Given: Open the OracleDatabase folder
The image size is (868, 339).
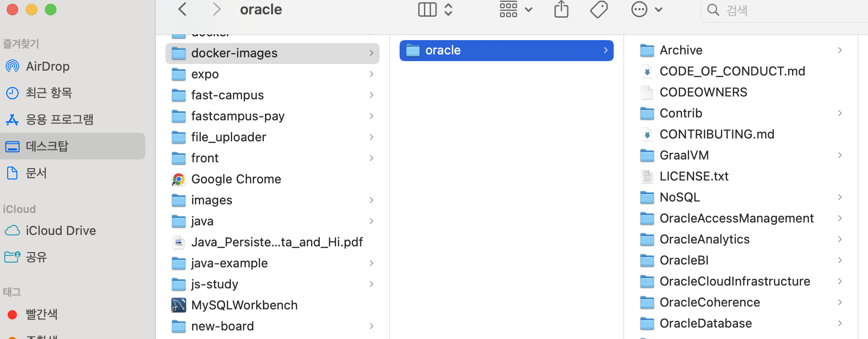Looking at the screenshot, I should tap(741, 323).
